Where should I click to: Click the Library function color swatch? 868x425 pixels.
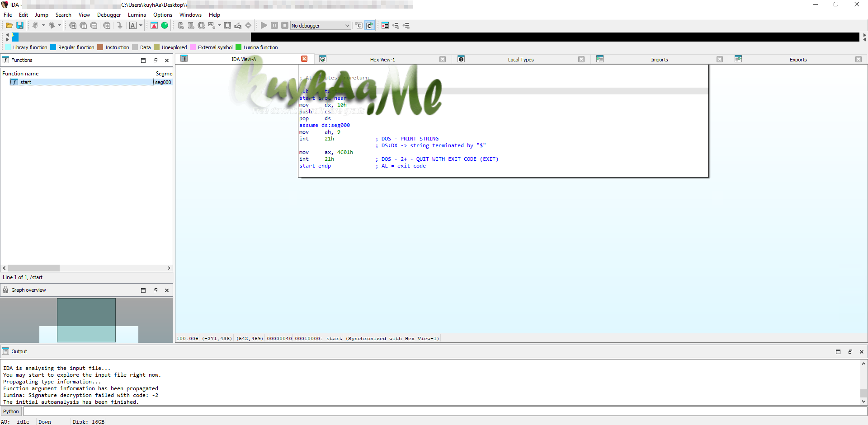click(x=8, y=47)
